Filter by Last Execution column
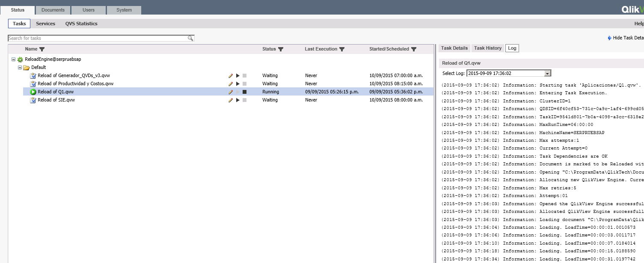644x263 pixels. 342,49
